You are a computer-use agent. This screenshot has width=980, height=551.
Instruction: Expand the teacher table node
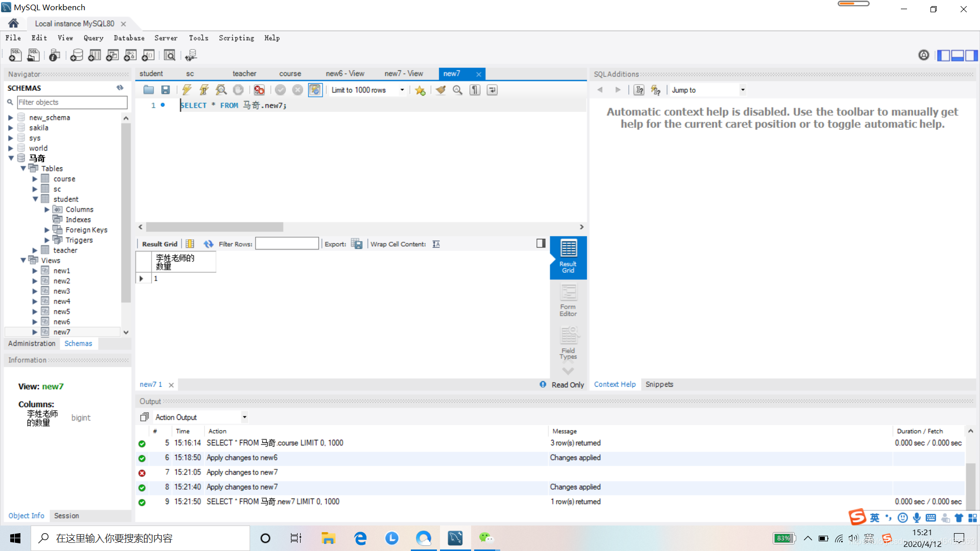(35, 250)
